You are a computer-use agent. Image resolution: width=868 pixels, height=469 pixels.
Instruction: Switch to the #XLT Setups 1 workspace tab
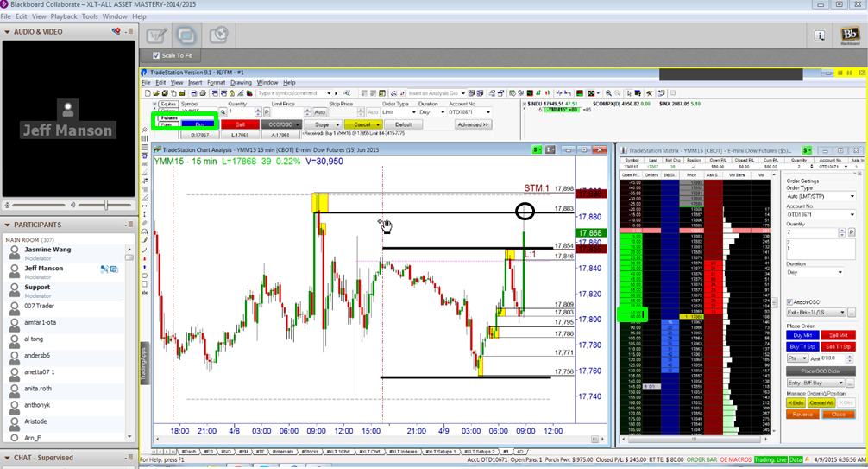click(441, 452)
